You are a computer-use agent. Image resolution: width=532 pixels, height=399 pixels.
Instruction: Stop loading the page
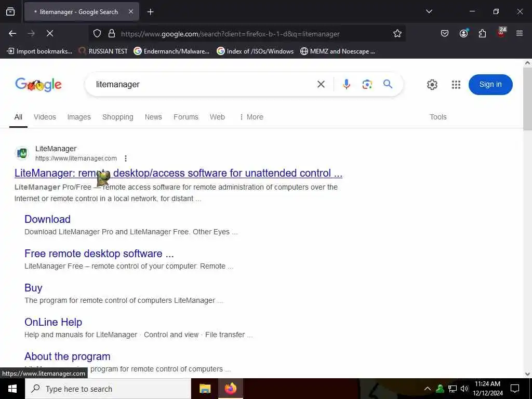click(x=50, y=33)
